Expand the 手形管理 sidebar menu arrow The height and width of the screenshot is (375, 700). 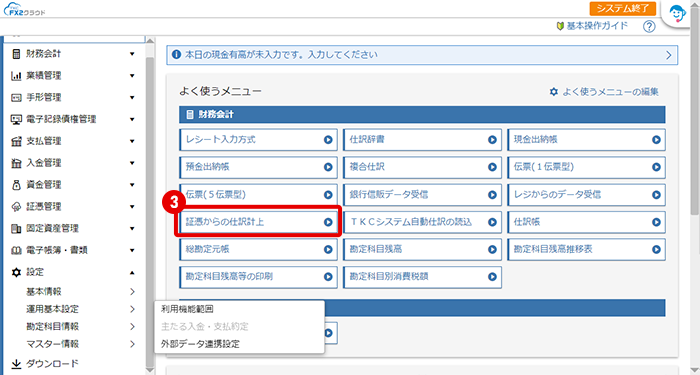(132, 98)
